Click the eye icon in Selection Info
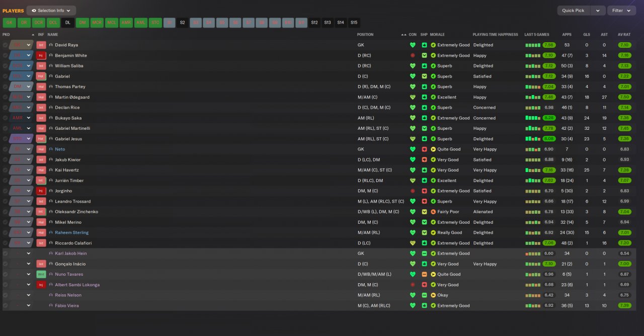 point(33,11)
